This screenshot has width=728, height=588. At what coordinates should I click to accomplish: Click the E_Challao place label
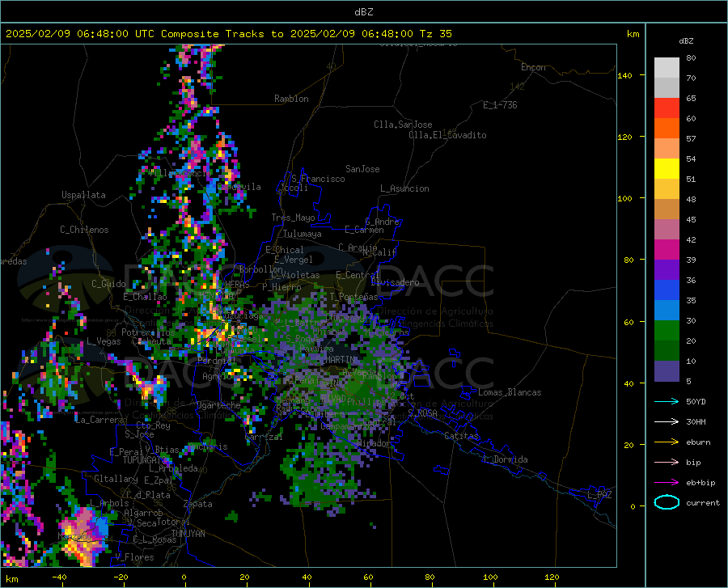pyautogui.click(x=145, y=297)
